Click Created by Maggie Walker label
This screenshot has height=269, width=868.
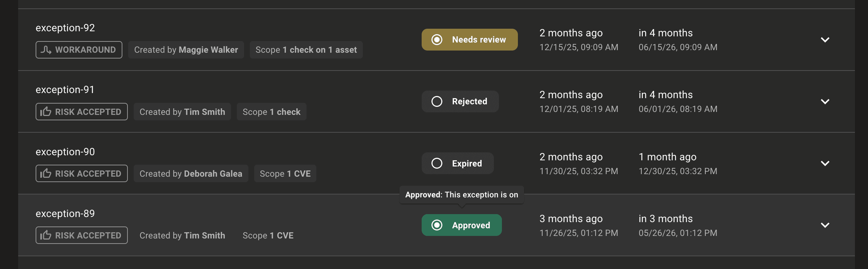tap(186, 49)
